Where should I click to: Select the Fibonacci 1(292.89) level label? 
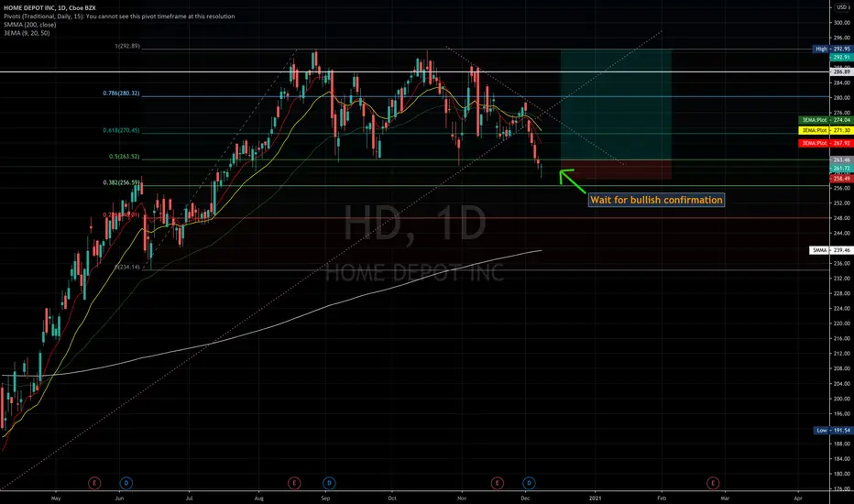pyautogui.click(x=126, y=47)
